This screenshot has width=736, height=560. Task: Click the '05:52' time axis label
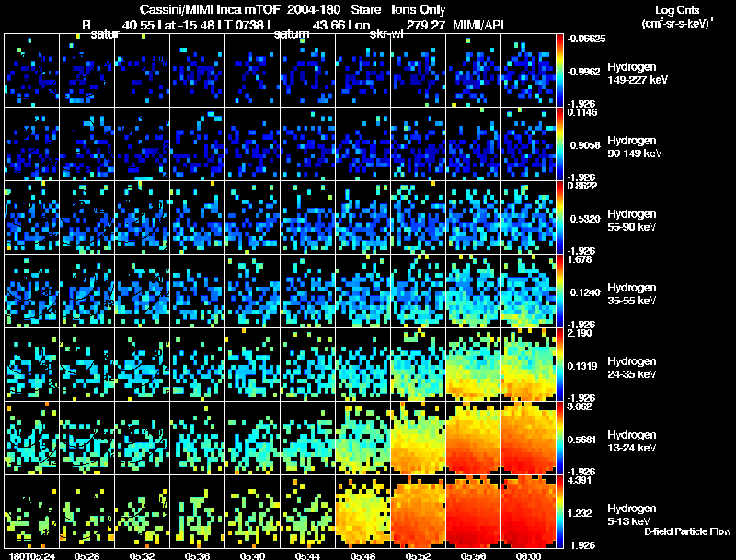click(418, 555)
